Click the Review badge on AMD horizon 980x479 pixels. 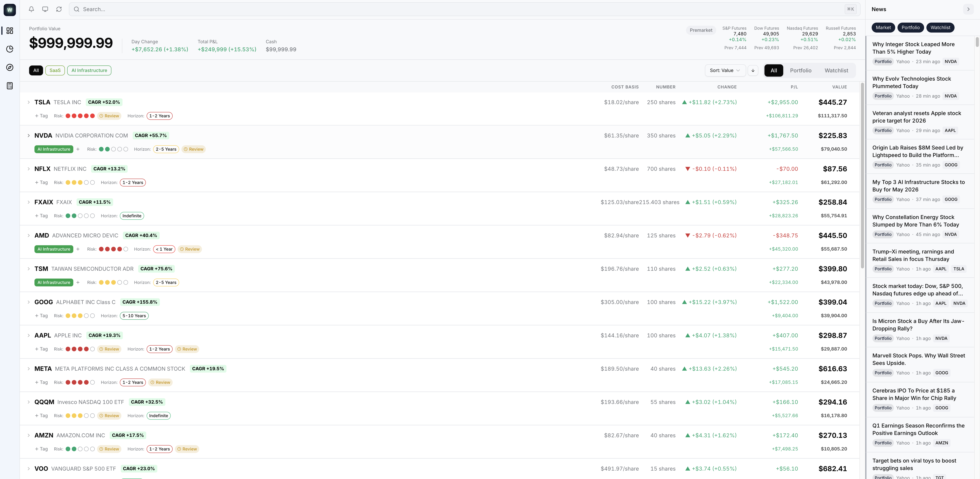[x=190, y=249]
